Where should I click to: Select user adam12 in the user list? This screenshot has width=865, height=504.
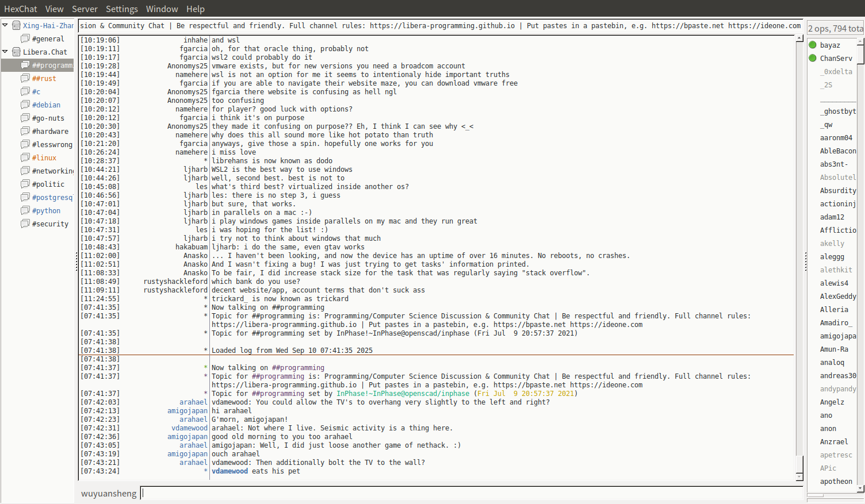click(x=832, y=217)
